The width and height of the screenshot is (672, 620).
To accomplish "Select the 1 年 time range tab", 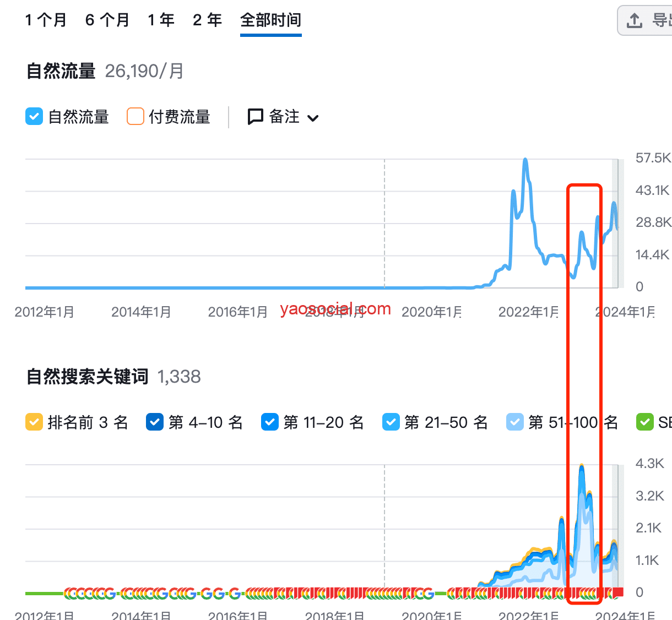I will point(161,20).
